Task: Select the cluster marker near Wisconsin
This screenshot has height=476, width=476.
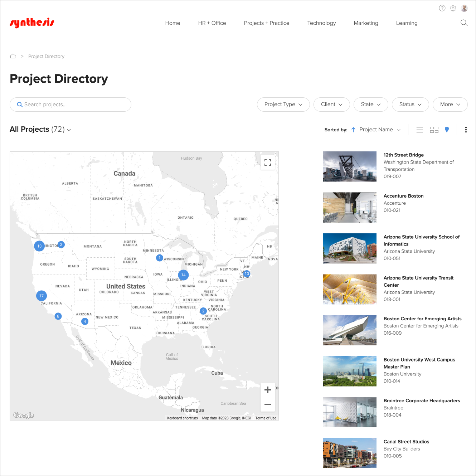Action: click(159, 257)
